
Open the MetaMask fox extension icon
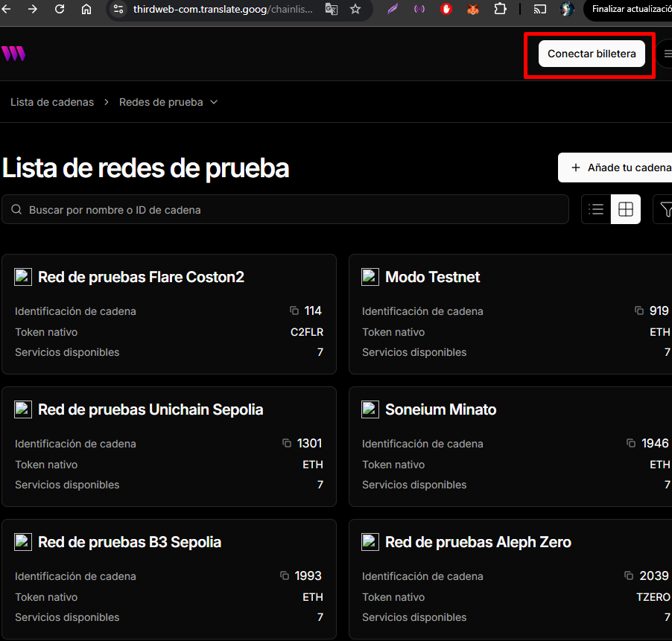473,9
